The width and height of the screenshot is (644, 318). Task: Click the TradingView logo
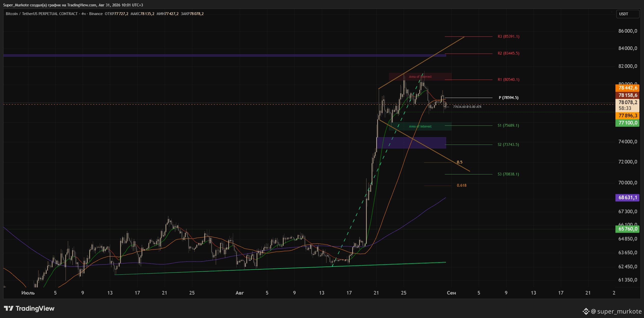(x=29, y=309)
